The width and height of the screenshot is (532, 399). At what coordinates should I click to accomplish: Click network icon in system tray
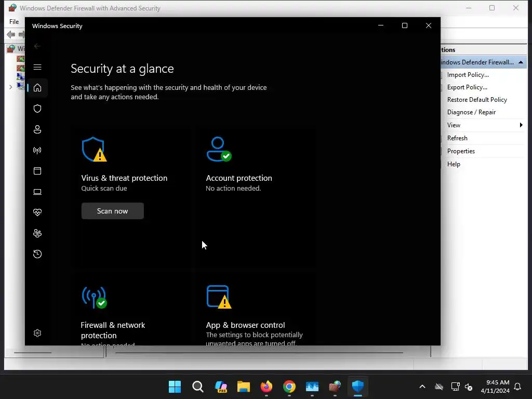click(x=455, y=387)
